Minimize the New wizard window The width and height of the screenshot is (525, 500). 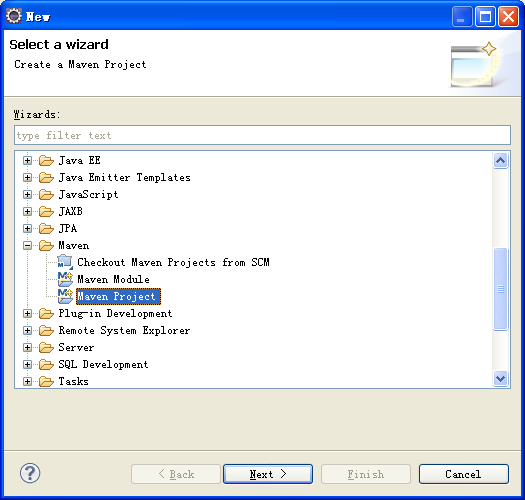click(462, 16)
